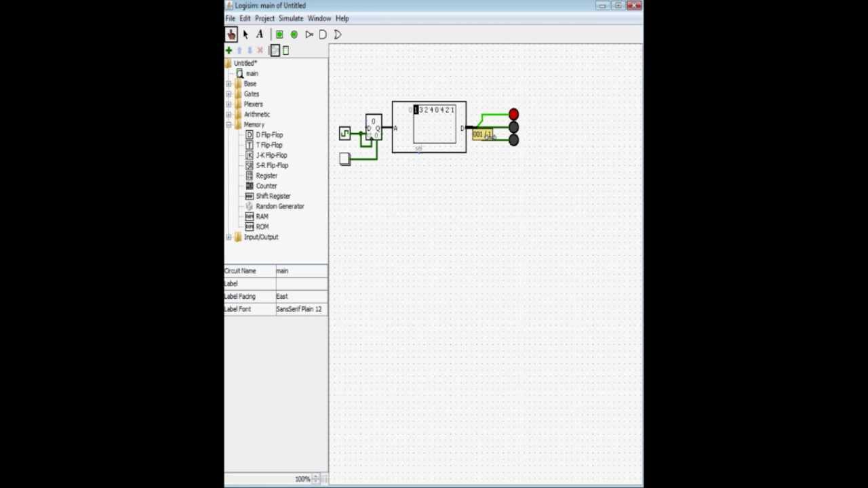Select the RAM component
Viewport: 868px width, 488px height.
[257, 216]
